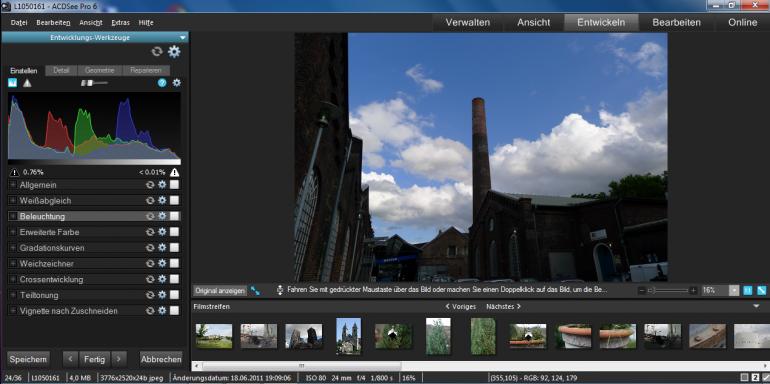This screenshot has height=384, width=770.
Task: Open the Datei menu
Action: 19,23
